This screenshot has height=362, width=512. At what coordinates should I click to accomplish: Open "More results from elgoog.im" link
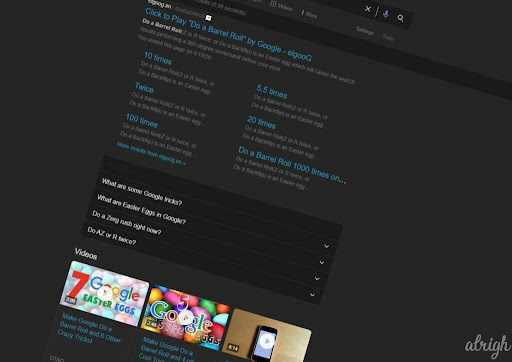click(151, 154)
